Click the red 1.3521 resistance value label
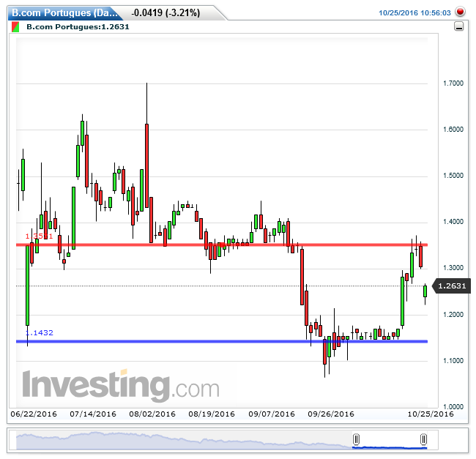The height and width of the screenshot is (459, 476). (x=39, y=236)
